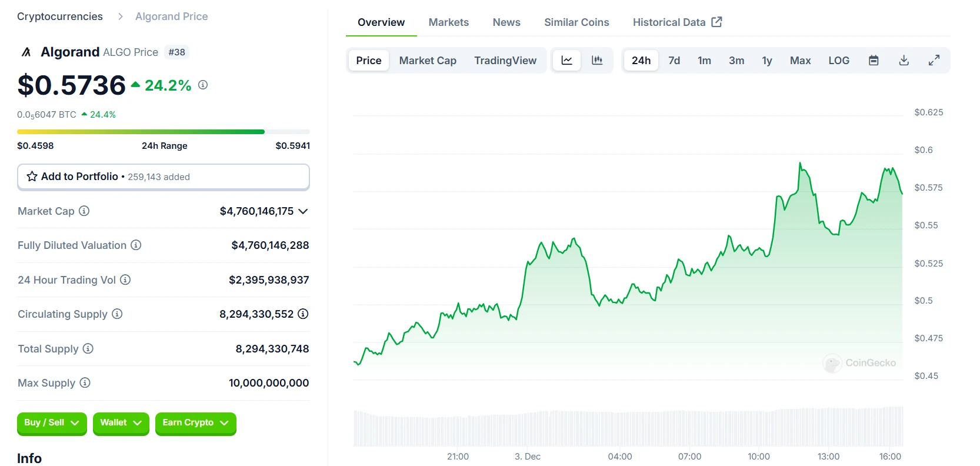Open Similar Coins tab

576,22
